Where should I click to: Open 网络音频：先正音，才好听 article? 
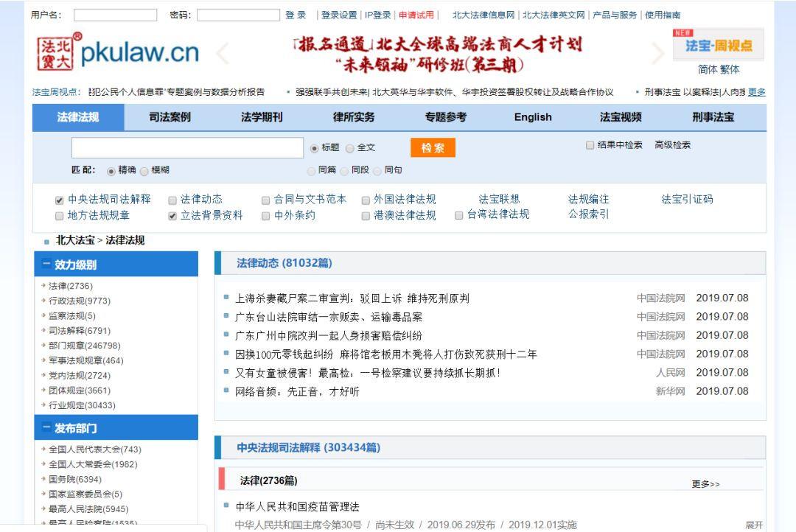click(x=297, y=392)
